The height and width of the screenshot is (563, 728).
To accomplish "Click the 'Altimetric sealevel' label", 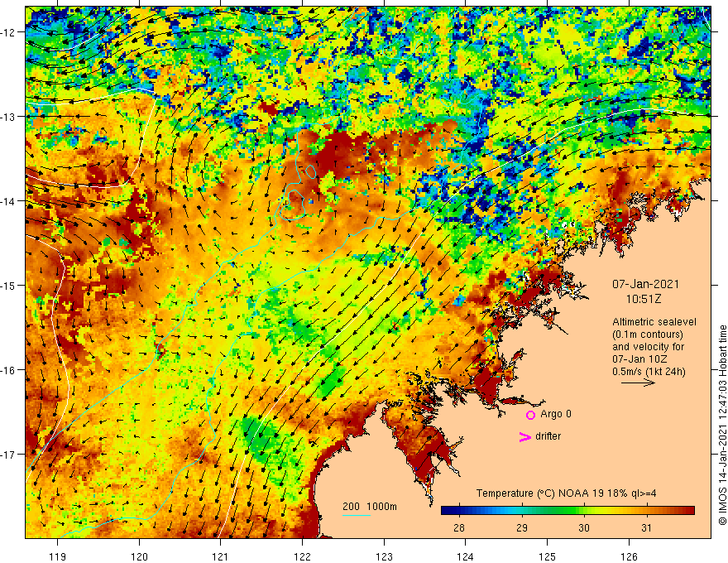I will pos(654,322).
